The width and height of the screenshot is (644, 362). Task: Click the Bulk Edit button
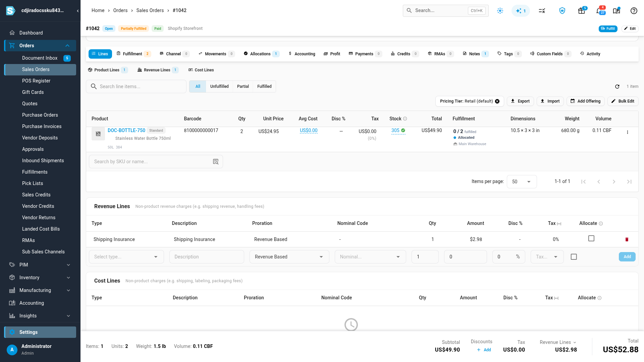point(623,101)
